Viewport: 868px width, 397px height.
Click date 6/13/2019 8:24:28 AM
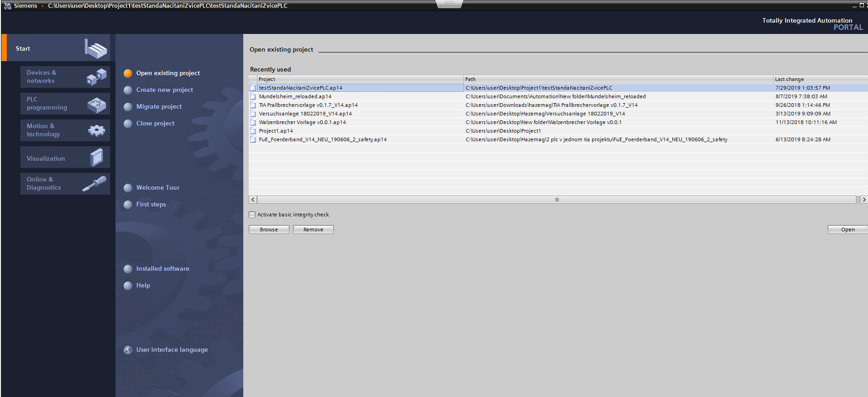[x=803, y=139]
